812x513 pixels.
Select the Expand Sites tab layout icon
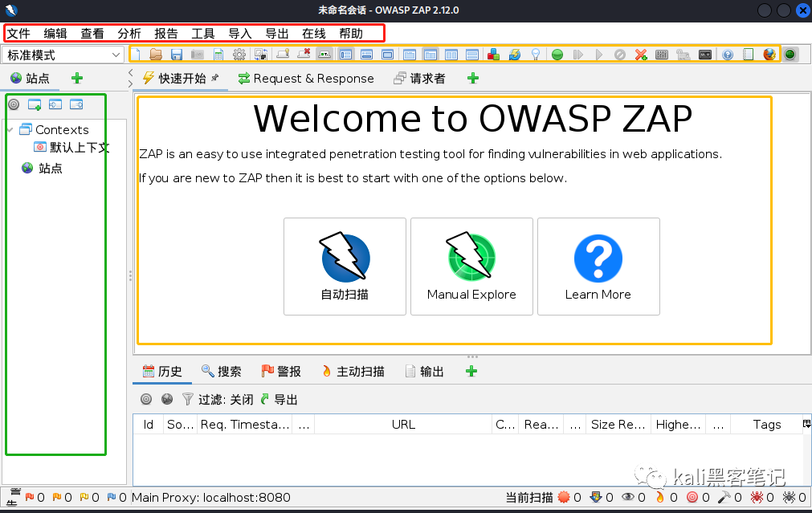(x=346, y=55)
